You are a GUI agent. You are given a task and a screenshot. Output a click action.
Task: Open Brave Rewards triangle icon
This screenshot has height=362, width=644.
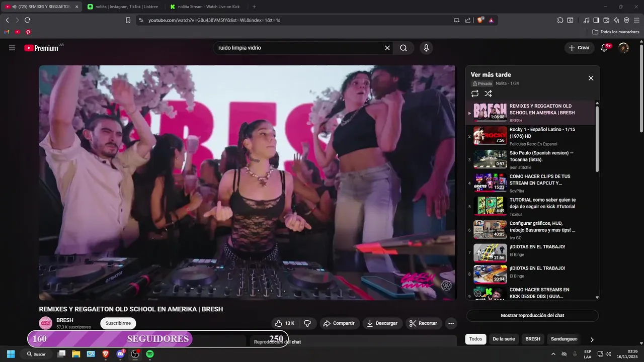coord(491,20)
